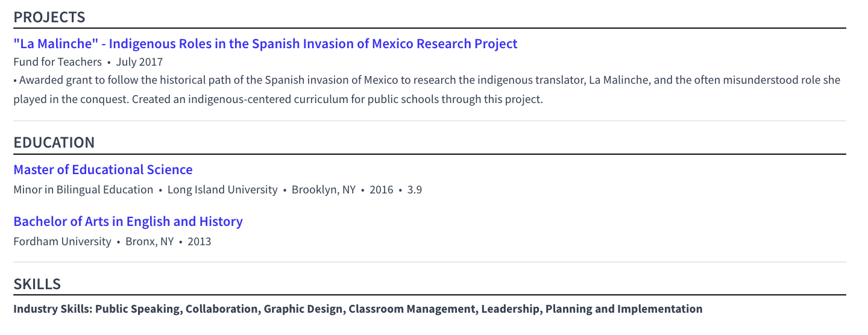Select the July 2017 project date
The height and width of the screenshot is (335, 868).
coord(139,62)
